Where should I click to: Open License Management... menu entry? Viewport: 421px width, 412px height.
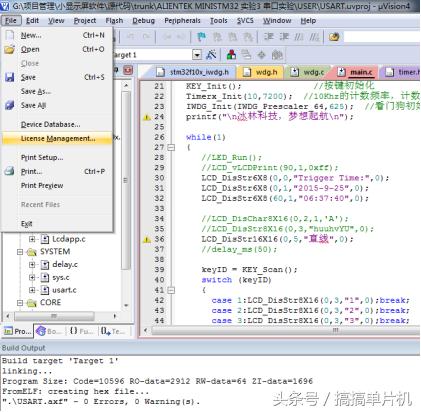[57, 139]
